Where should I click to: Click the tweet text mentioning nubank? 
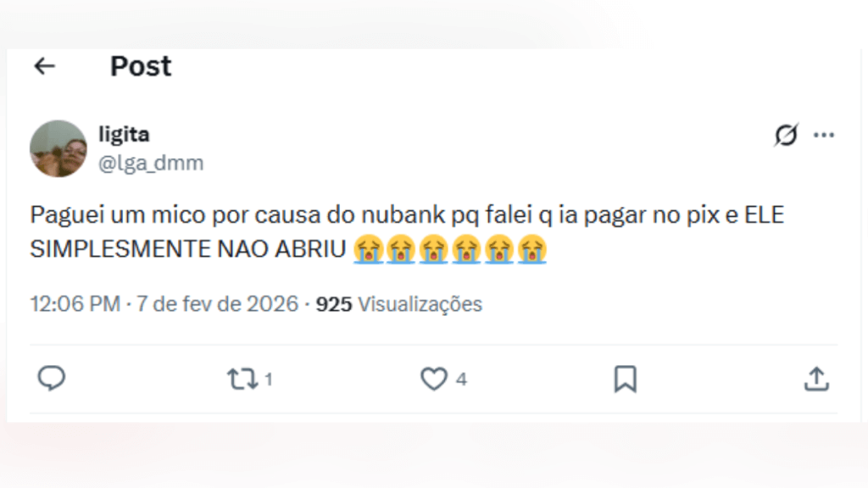click(407, 215)
